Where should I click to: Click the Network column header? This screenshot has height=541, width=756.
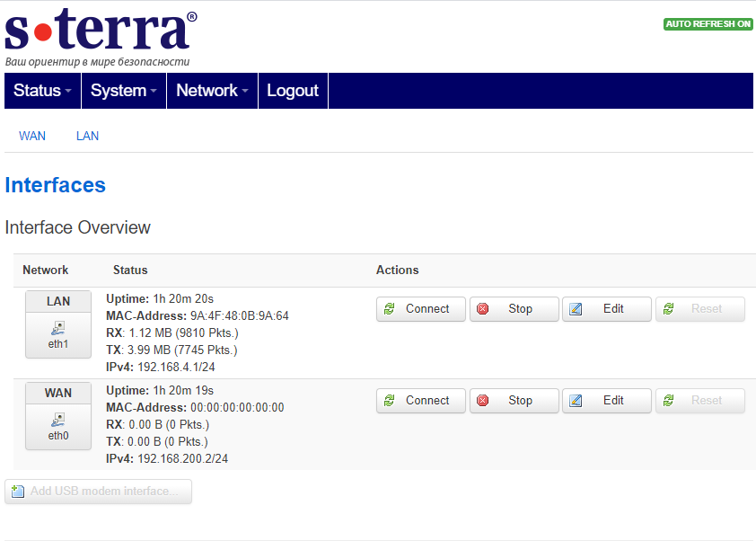pyautogui.click(x=46, y=270)
